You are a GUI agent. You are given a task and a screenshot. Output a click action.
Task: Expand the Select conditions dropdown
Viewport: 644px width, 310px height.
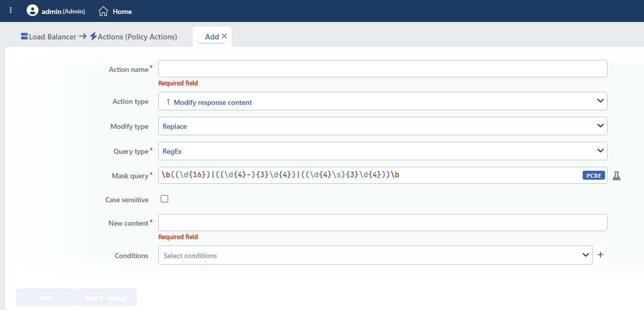(375, 255)
